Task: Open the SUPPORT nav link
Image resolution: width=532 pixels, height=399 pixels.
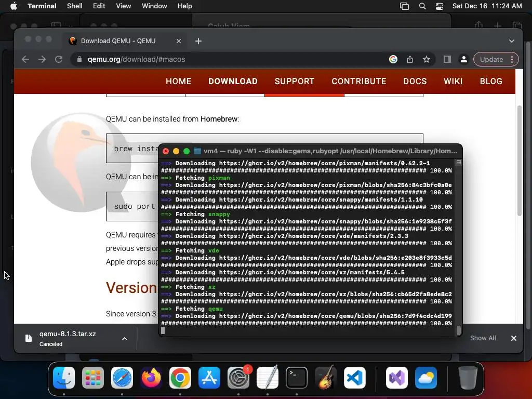Action: click(x=295, y=82)
